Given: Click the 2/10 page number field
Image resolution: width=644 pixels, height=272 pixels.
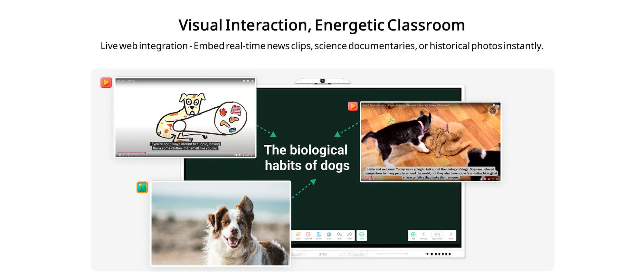Looking at the screenshot, I should [x=437, y=234].
